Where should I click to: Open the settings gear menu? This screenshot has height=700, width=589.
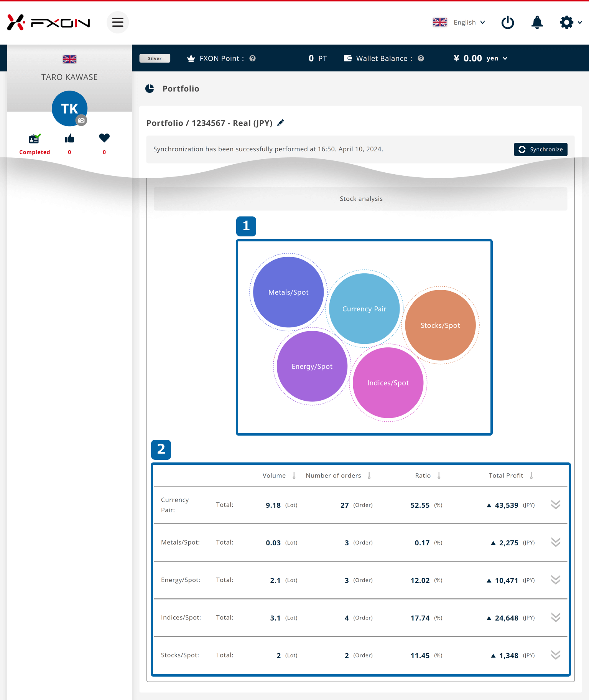click(571, 22)
